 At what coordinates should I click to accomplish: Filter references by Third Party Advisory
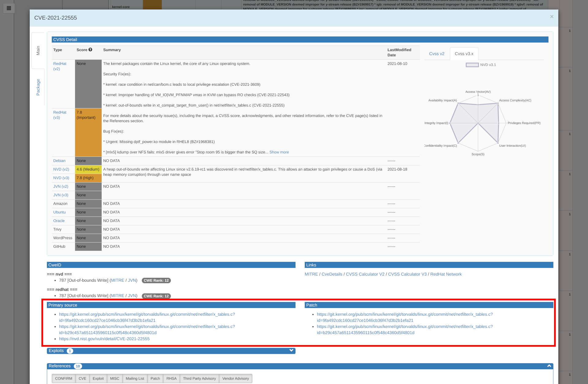(199, 378)
